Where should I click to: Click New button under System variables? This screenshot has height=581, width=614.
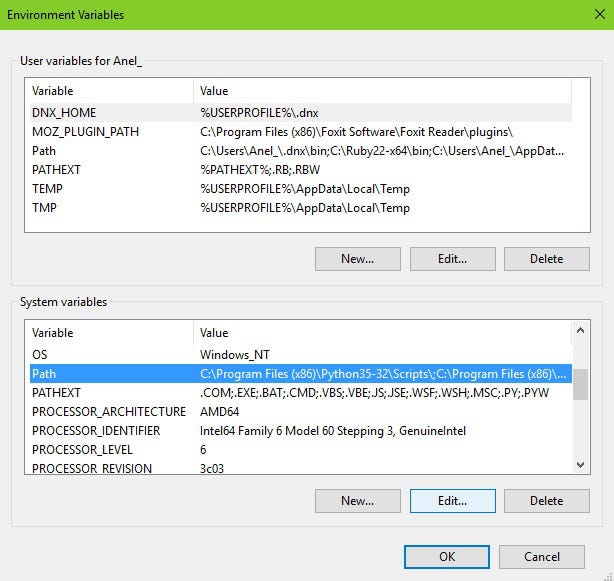pos(358,501)
